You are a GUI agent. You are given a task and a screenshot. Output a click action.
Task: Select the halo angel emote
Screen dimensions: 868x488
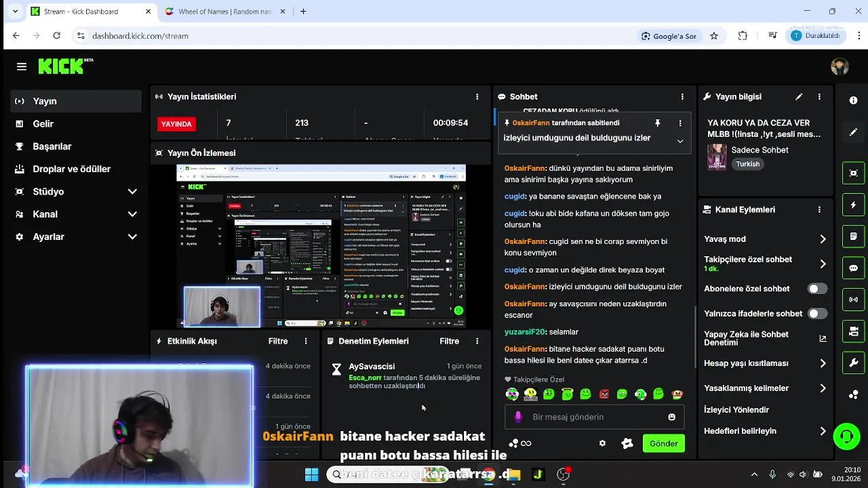pos(567,394)
